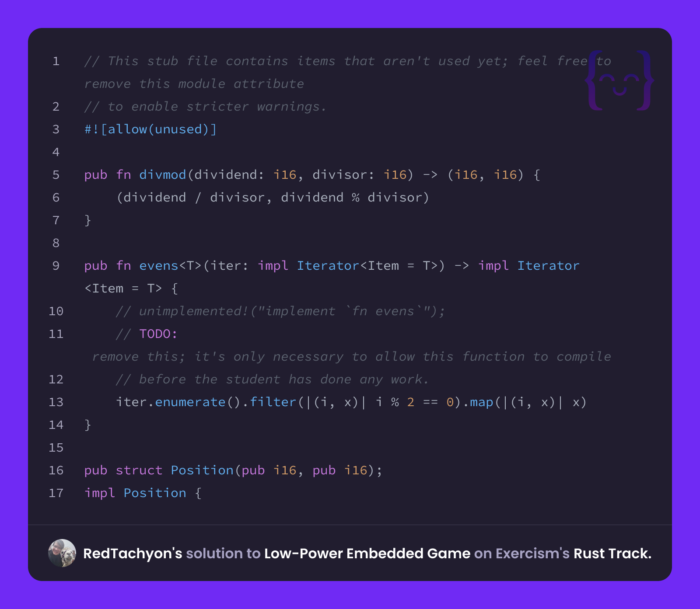Click 'solution to' text in footer

click(223, 553)
